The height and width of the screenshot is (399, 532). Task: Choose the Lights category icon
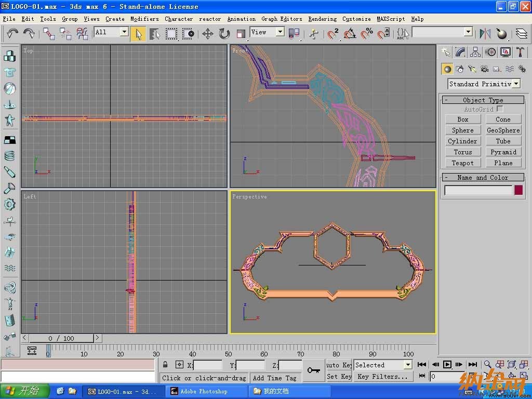click(472, 69)
